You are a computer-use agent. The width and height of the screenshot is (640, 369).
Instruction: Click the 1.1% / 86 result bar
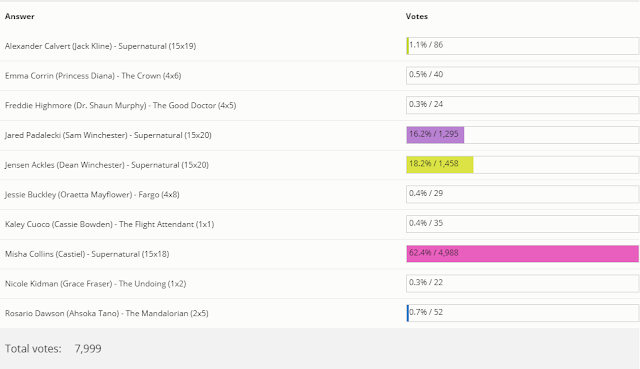tap(522, 46)
